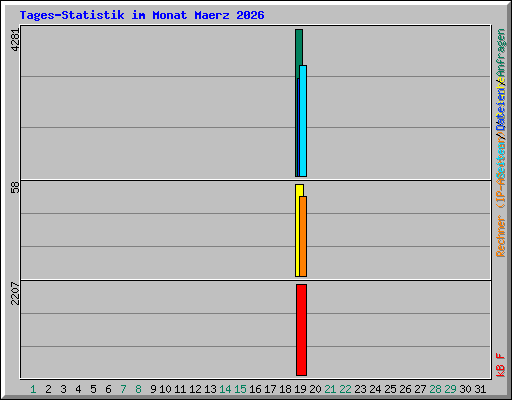Click the 'Anfragen' legend label
Screen dimensions: 512x400
501,53
